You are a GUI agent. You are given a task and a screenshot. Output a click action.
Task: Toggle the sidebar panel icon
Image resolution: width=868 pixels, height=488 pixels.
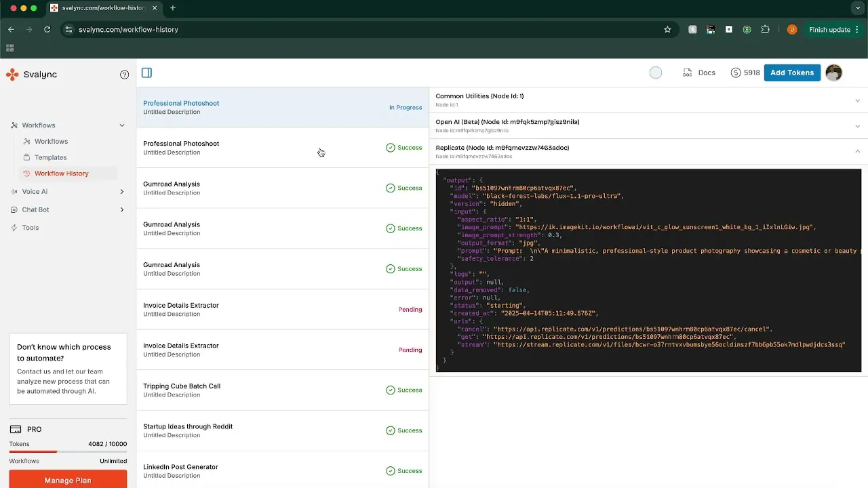pos(146,73)
